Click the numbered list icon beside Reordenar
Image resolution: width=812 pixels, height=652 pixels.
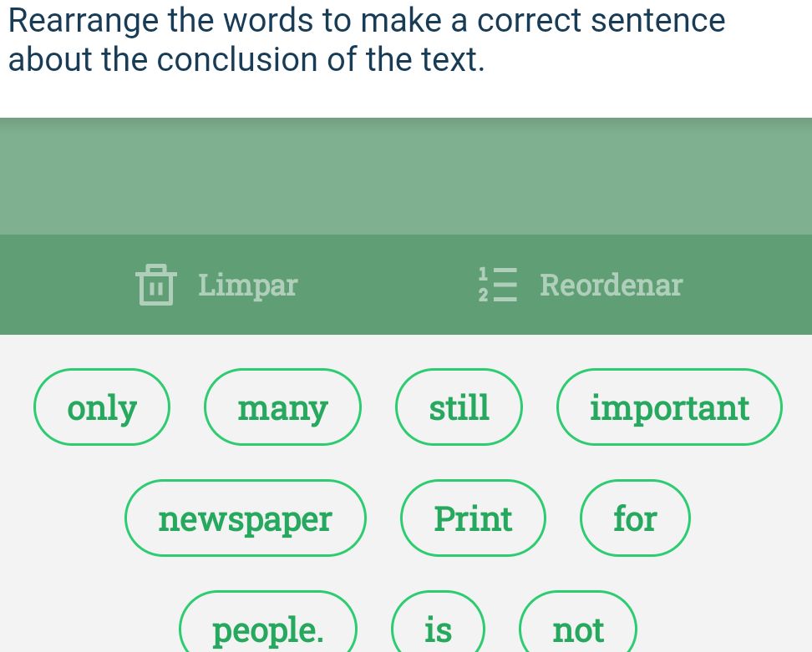pyautogui.click(x=499, y=285)
